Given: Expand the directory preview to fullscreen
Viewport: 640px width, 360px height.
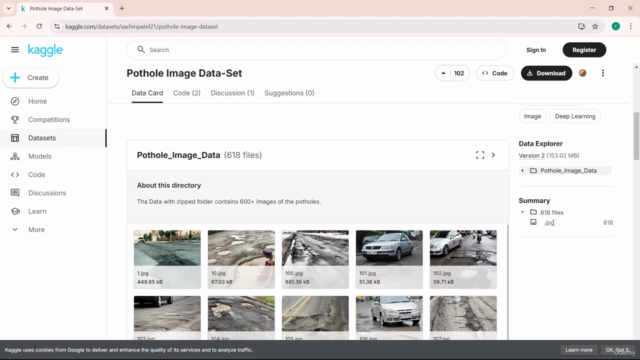Looking at the screenshot, I should (x=480, y=155).
